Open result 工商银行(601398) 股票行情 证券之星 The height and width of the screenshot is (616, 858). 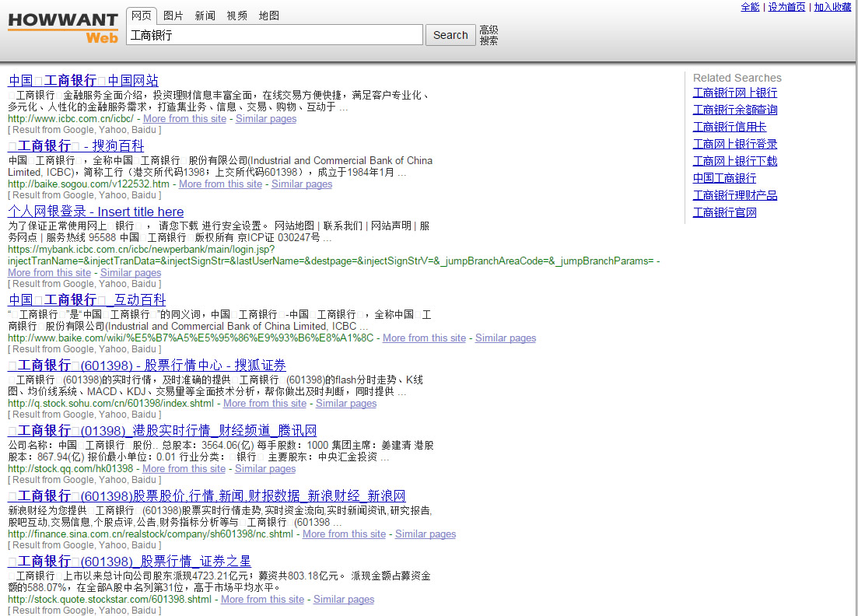(129, 562)
